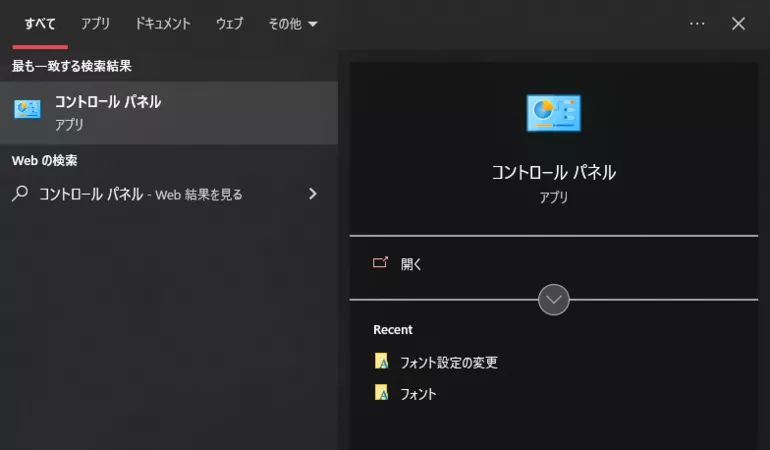Open the コントロール パネル - Web 結果を見る entry
The image size is (770, 450).
pyautogui.click(x=140, y=195)
